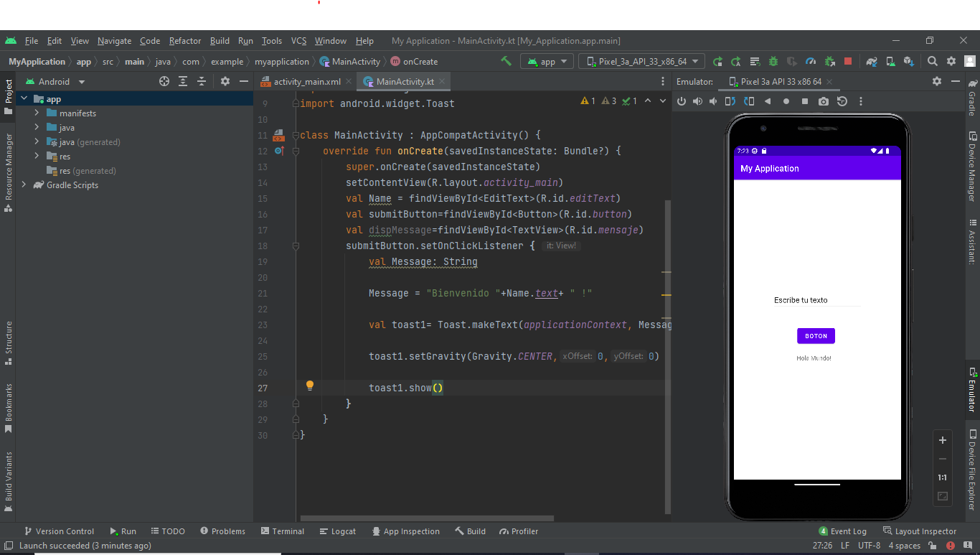Screen dimensions: 980x555
Task: Take an emulator screenshot with the camera icon
Action: tap(824, 101)
